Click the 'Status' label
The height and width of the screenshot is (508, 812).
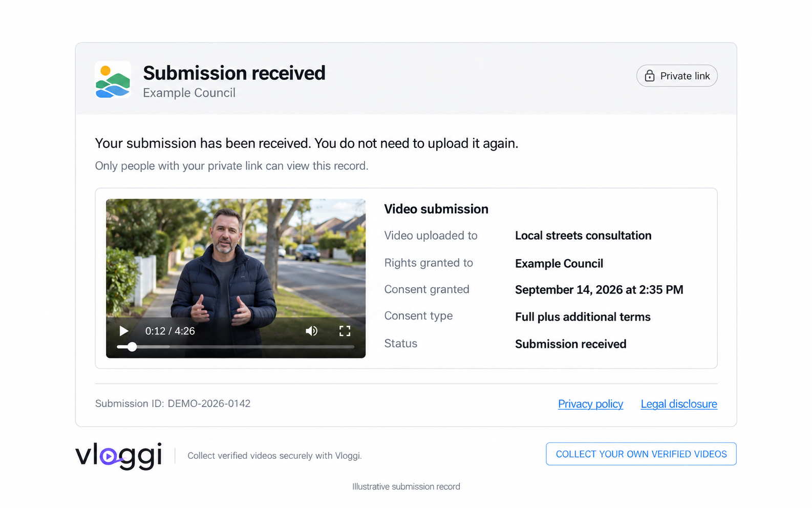[x=401, y=344]
